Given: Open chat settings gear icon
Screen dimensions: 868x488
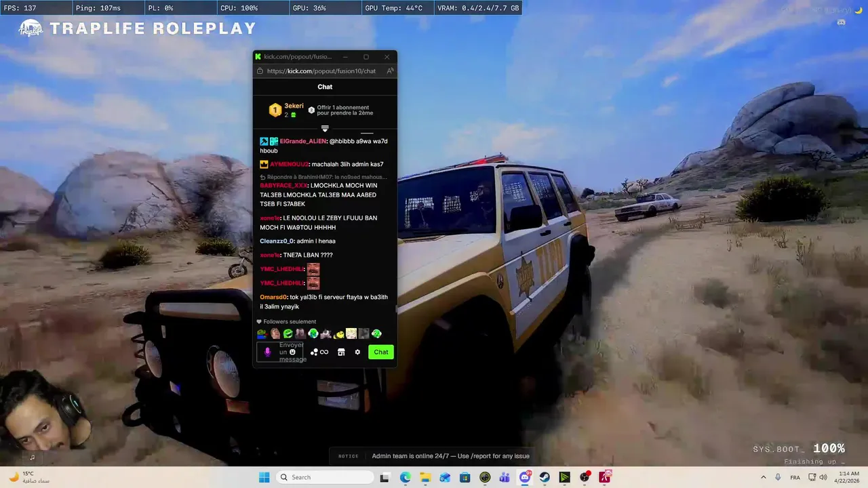Looking at the screenshot, I should pos(357,352).
